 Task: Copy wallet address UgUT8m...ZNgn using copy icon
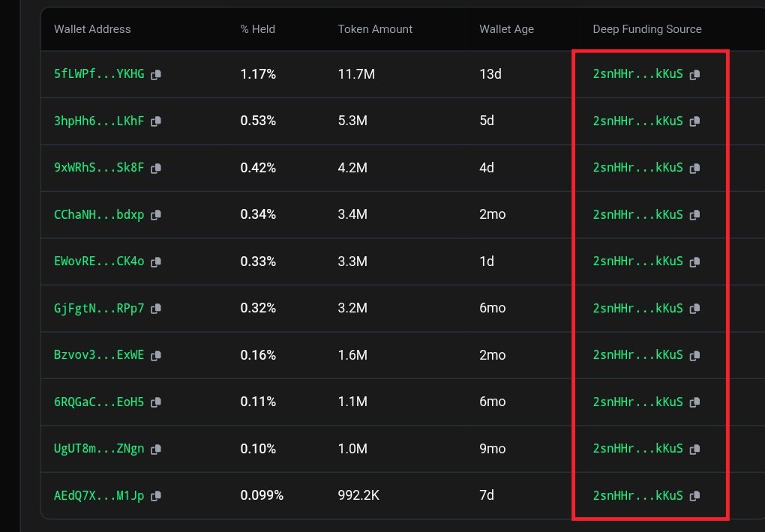point(156,449)
